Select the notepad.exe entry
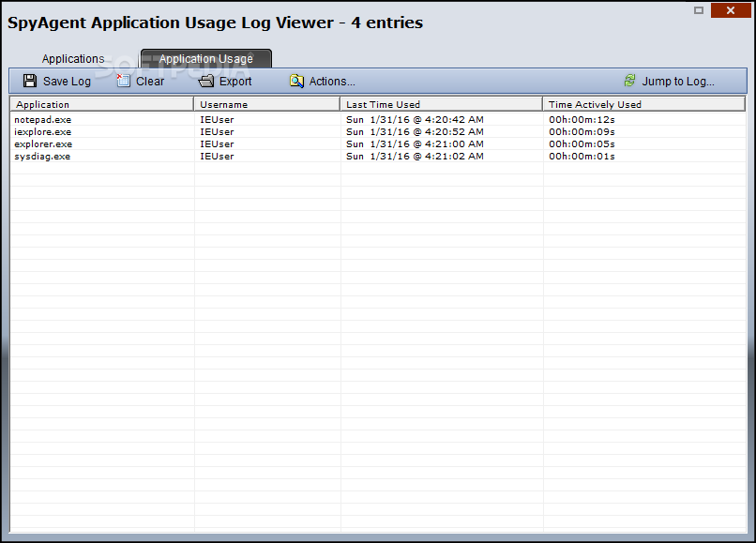 (x=42, y=120)
